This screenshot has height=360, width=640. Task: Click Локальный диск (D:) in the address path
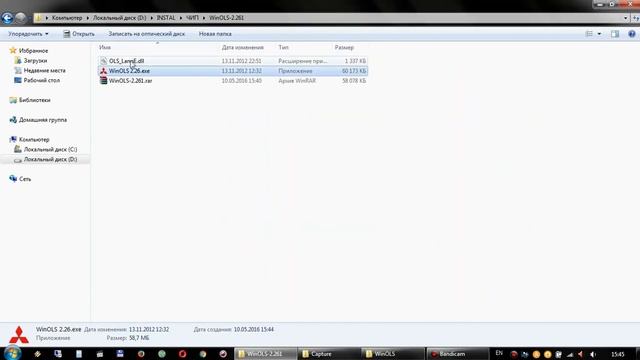(x=119, y=18)
